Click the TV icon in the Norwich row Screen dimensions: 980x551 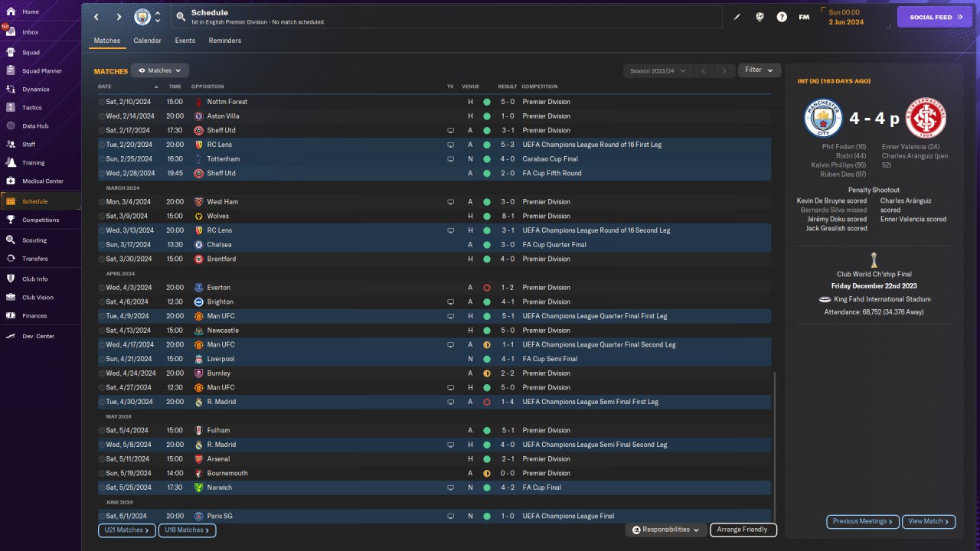[450, 487]
